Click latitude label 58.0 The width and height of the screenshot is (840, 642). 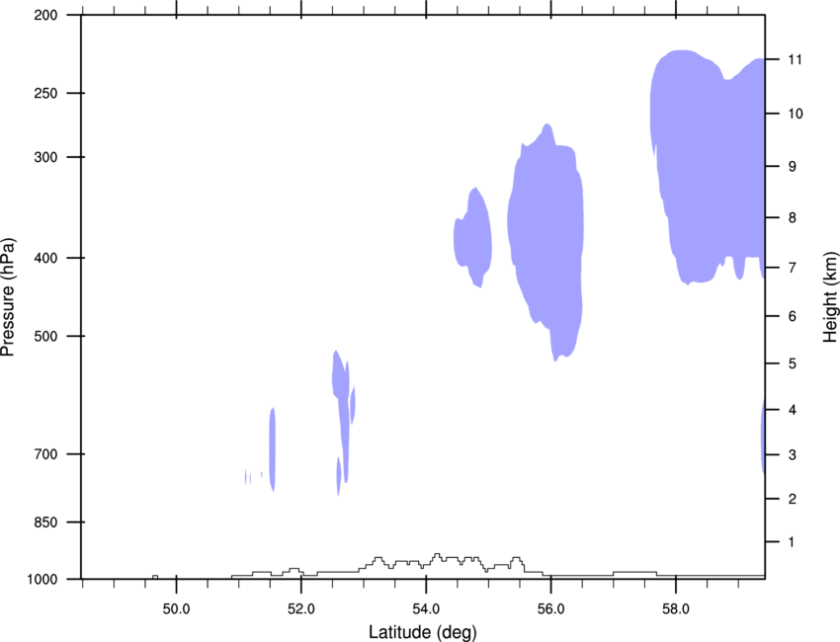[x=676, y=609]
